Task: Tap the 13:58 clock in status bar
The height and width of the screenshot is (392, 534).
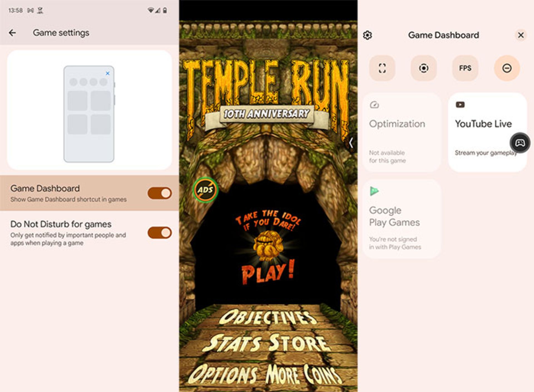Action: (x=15, y=11)
